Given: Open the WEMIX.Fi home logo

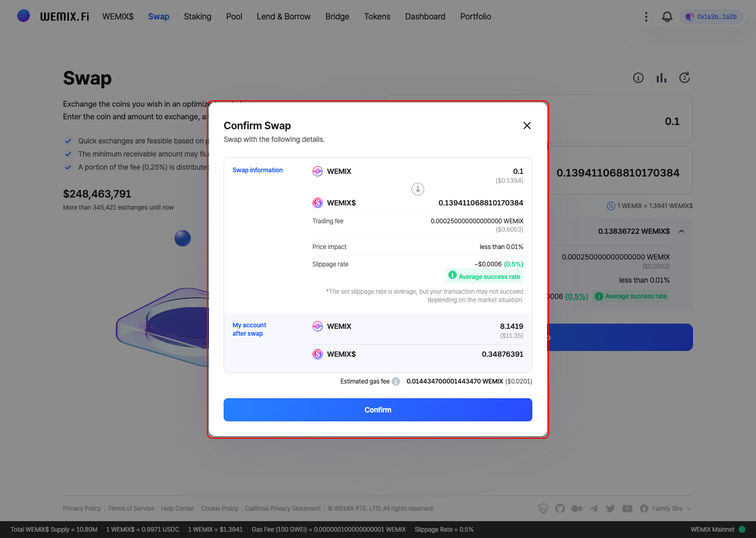Looking at the screenshot, I should 53,16.
